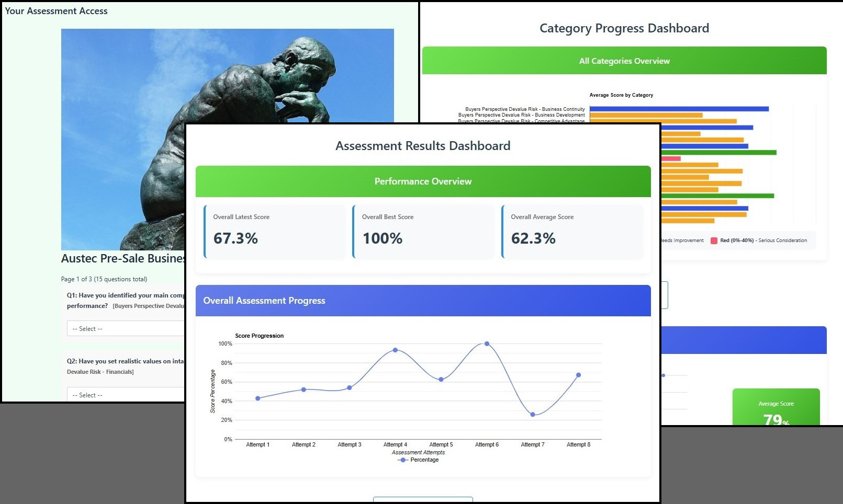Click the lowest data point at Attempt 7
The height and width of the screenshot is (504, 843).
click(532, 415)
